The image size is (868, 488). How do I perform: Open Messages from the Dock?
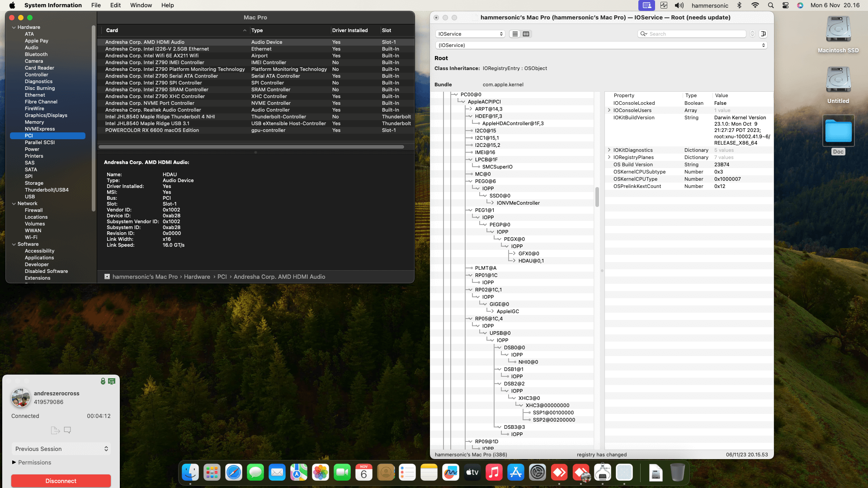[x=255, y=473]
